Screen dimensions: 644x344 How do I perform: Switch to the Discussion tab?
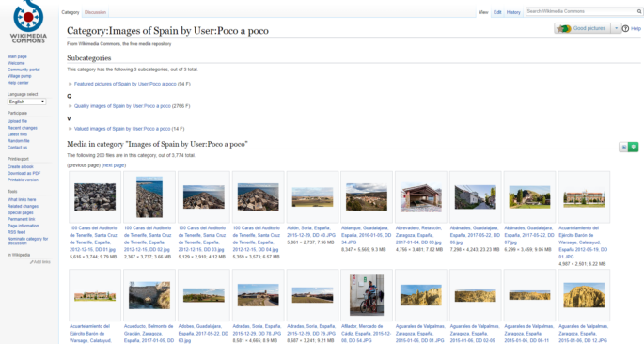pyautogui.click(x=95, y=12)
